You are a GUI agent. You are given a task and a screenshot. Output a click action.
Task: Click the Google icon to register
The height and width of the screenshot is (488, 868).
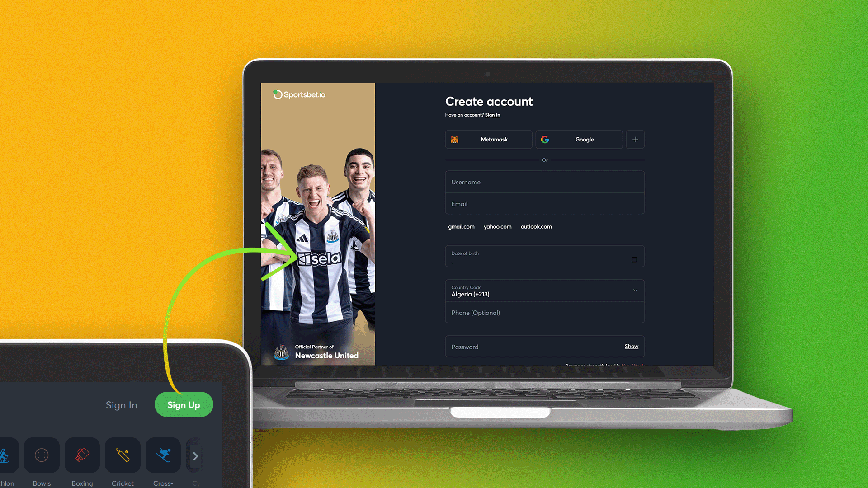coord(544,140)
